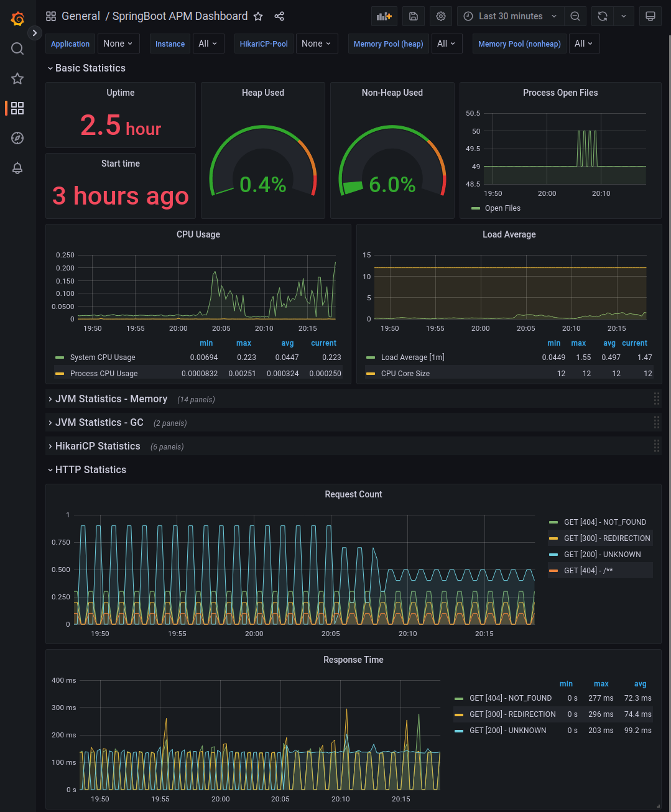Open Starred dashboards in the sidebar
The height and width of the screenshot is (812, 671).
tap(17, 78)
